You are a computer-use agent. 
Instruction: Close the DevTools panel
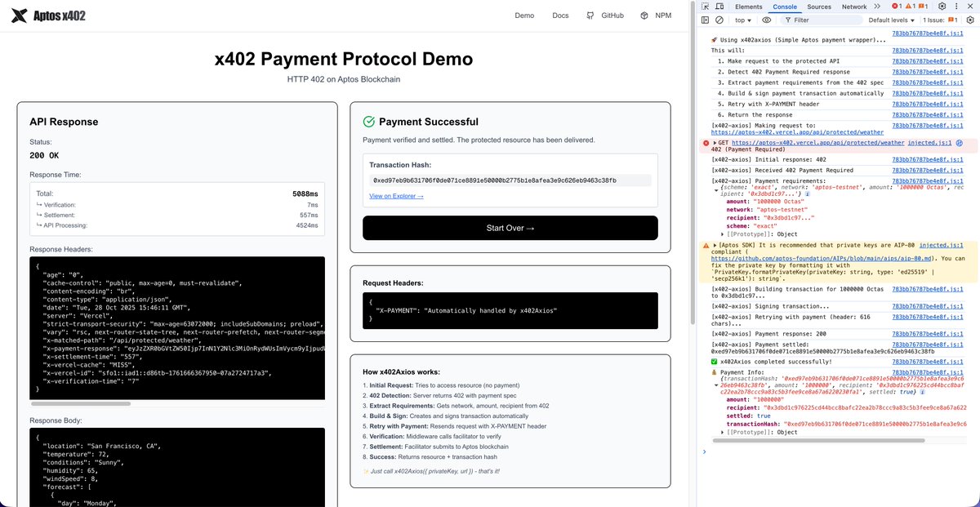(x=969, y=7)
